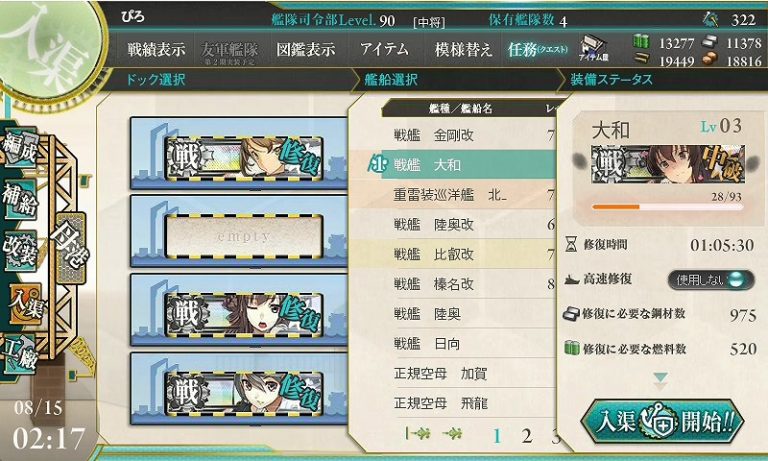
Task: Click the 母港 home port icon
Action: click(x=72, y=248)
